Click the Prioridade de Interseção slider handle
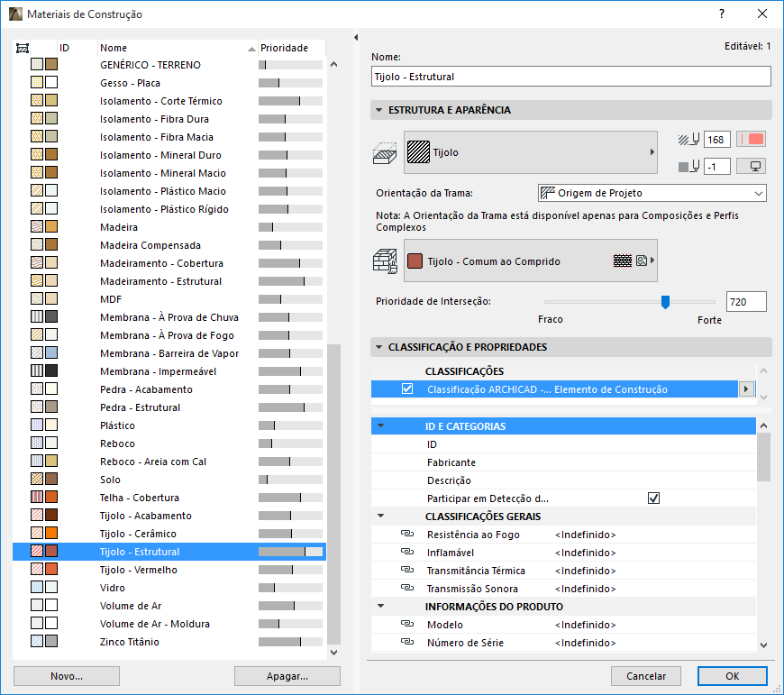Viewport: 784px width, 695px height. coord(665,302)
